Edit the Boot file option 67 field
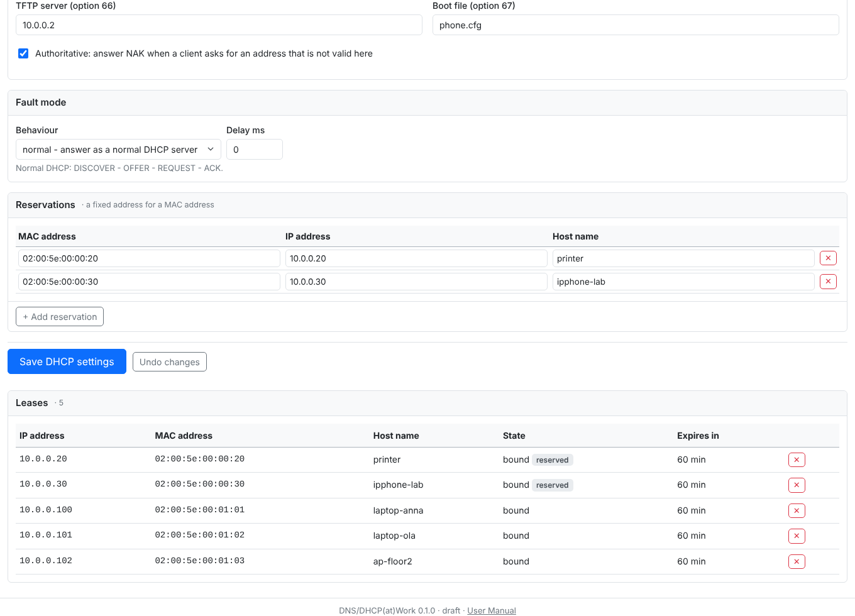855x616 pixels. coord(636,25)
